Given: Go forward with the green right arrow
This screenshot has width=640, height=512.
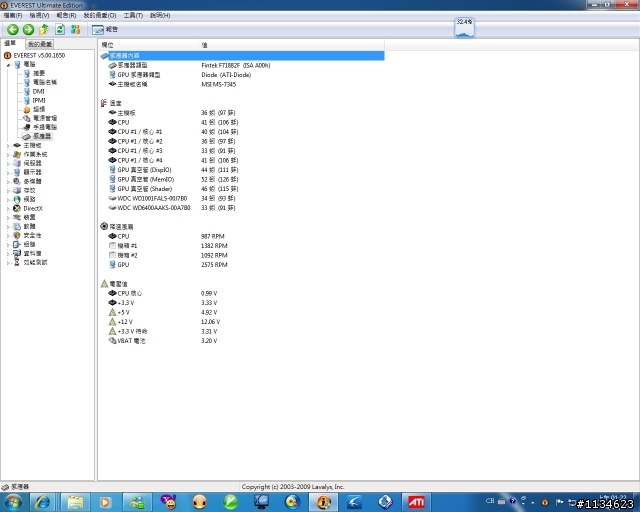Looking at the screenshot, I should click(28, 29).
